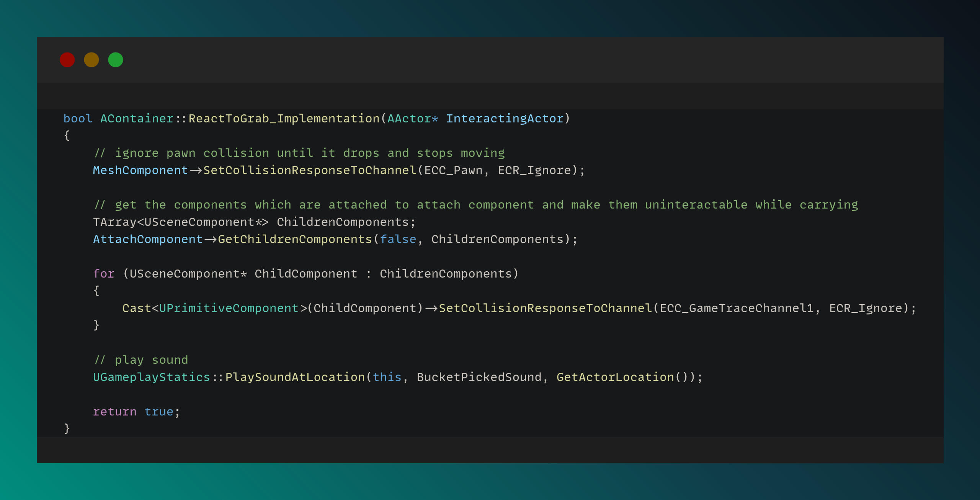Click the for loop keyword
Image resolution: width=980 pixels, height=500 pixels.
point(103,274)
